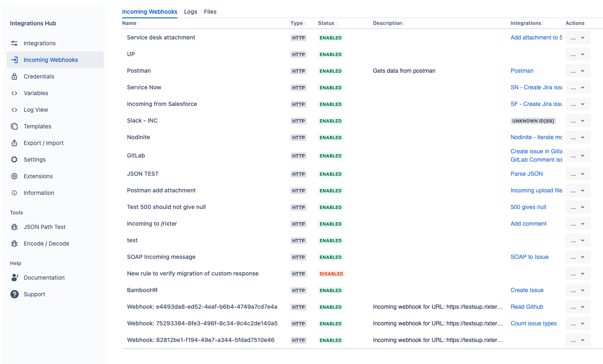Open actions dropdown for Slack - INC
The image size is (603, 364).
click(x=578, y=121)
